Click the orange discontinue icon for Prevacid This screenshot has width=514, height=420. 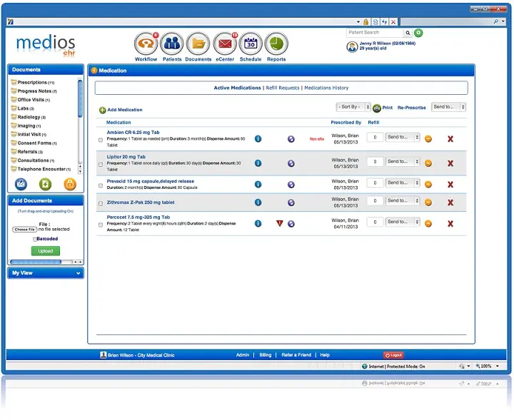[428, 184]
